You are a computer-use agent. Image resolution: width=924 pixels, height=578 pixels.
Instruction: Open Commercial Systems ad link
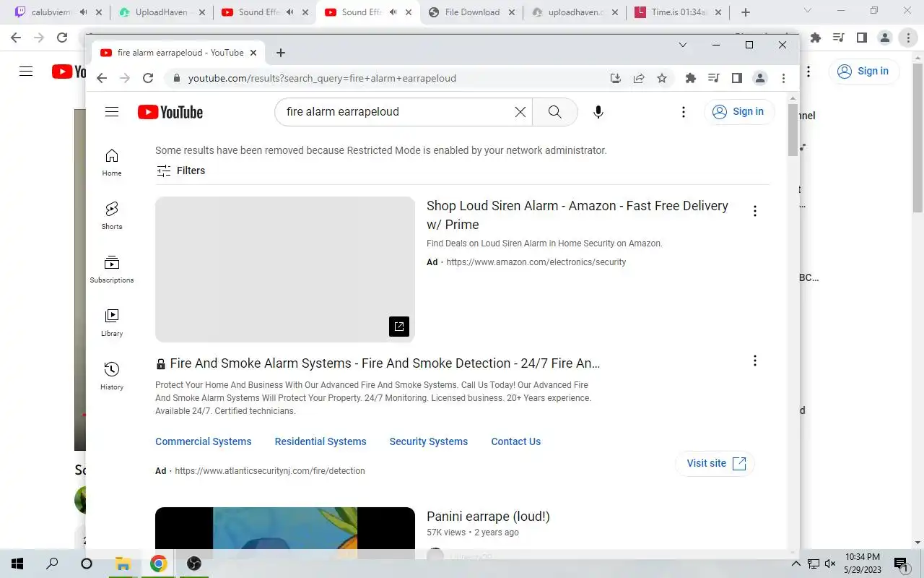coord(204,441)
